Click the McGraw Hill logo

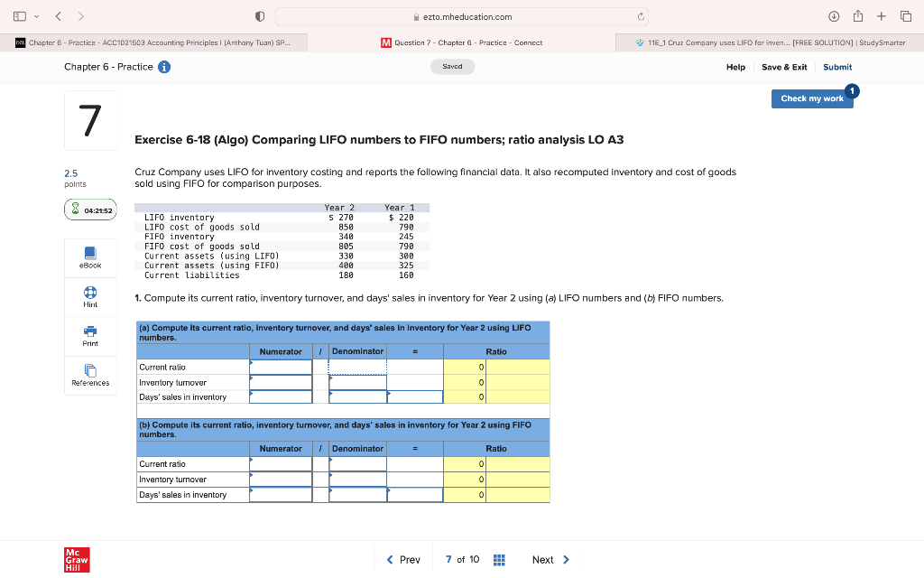pos(76,559)
